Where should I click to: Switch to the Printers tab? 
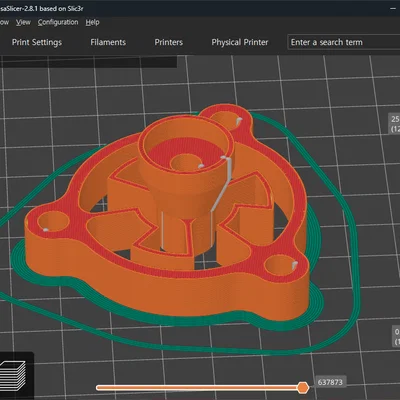tap(169, 42)
